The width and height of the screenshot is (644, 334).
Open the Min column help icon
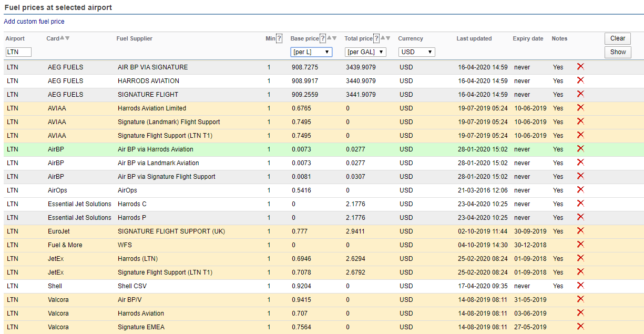pos(279,38)
